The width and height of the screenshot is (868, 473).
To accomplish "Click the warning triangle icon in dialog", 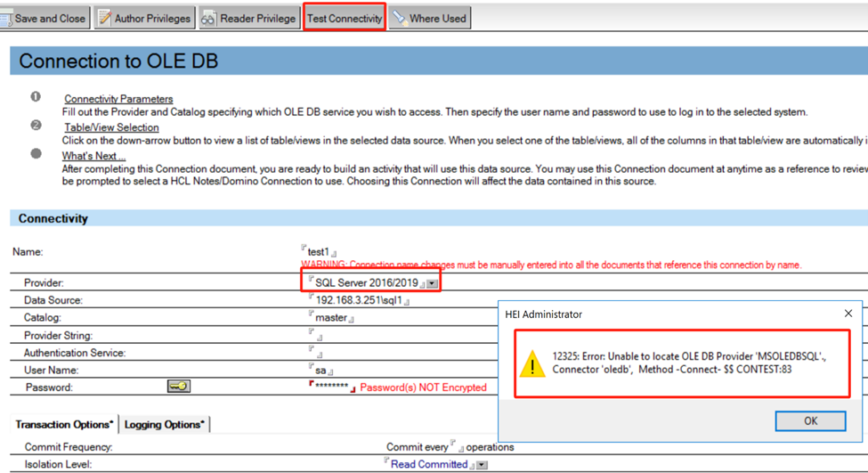I will coord(532,364).
